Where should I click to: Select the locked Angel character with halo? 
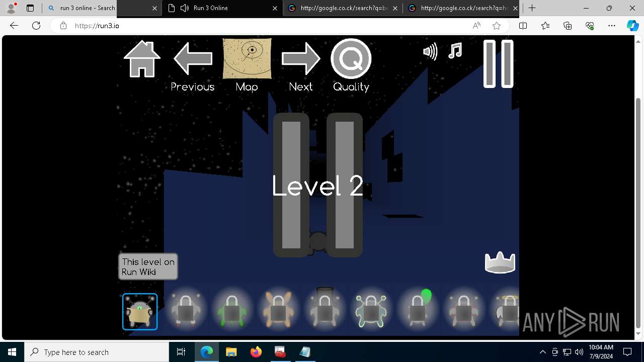[507, 311]
